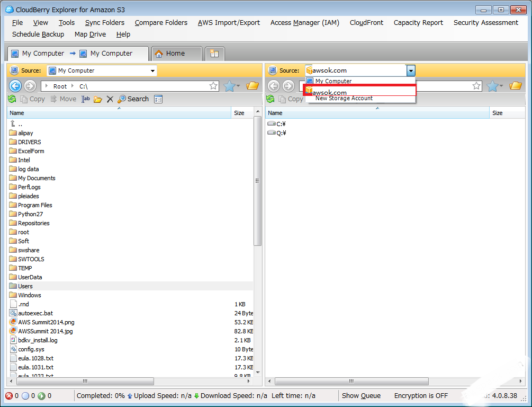Select the Q: drive in right pane
532x407 pixels.
[277, 133]
